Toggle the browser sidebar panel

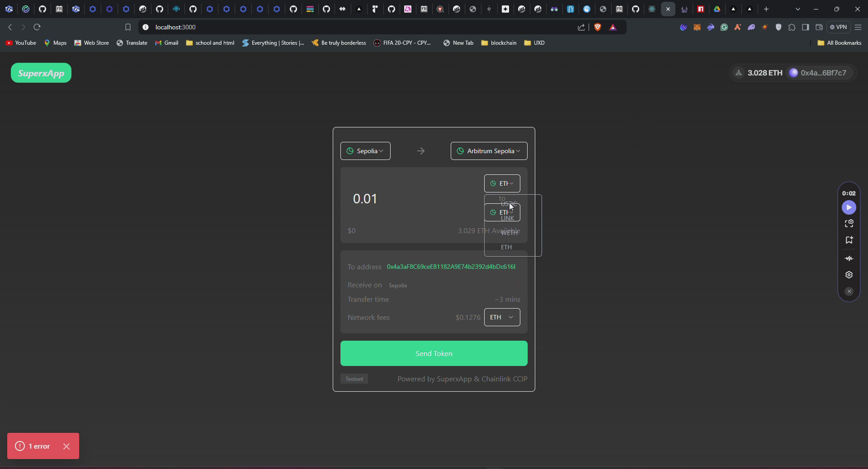[x=805, y=27]
